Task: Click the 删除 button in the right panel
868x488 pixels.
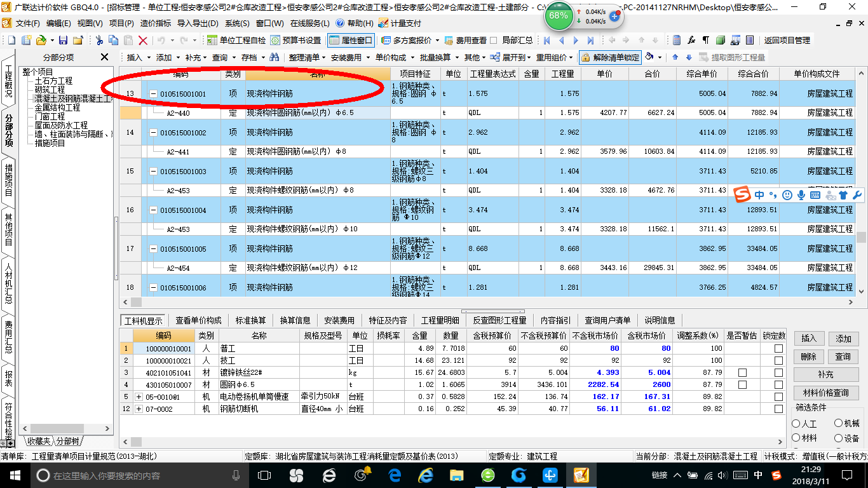Action: 808,356
